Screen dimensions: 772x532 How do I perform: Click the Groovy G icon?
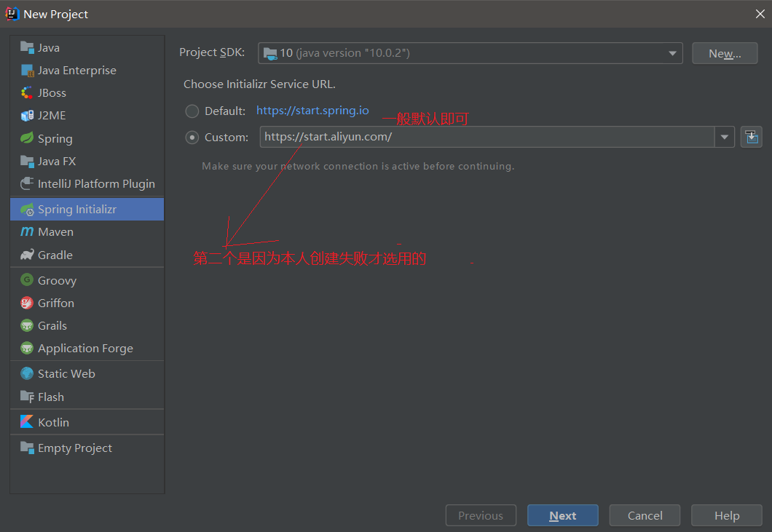[x=27, y=280]
